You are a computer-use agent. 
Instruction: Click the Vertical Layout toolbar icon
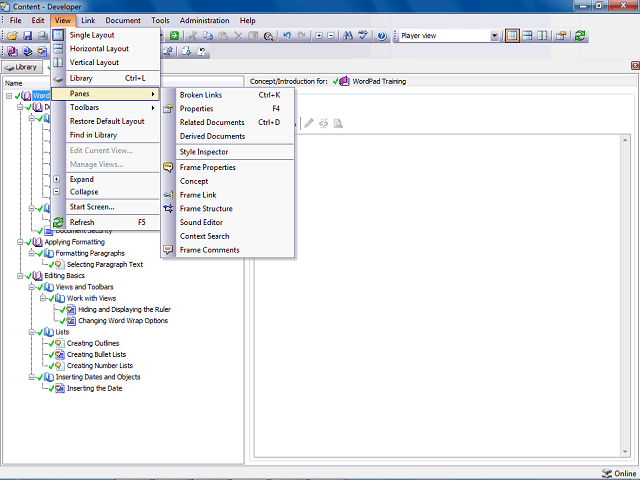point(542,36)
